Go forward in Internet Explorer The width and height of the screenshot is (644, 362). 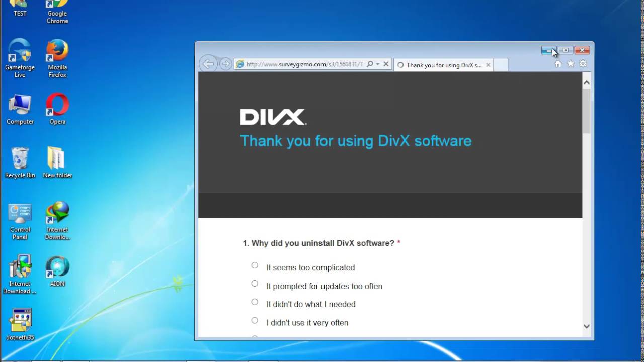click(225, 64)
